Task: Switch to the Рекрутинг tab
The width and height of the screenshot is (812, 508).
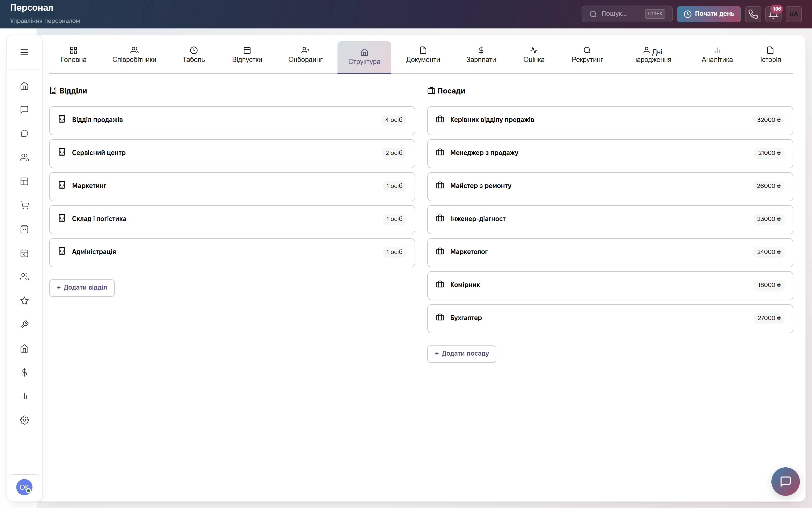Action: [x=587, y=55]
